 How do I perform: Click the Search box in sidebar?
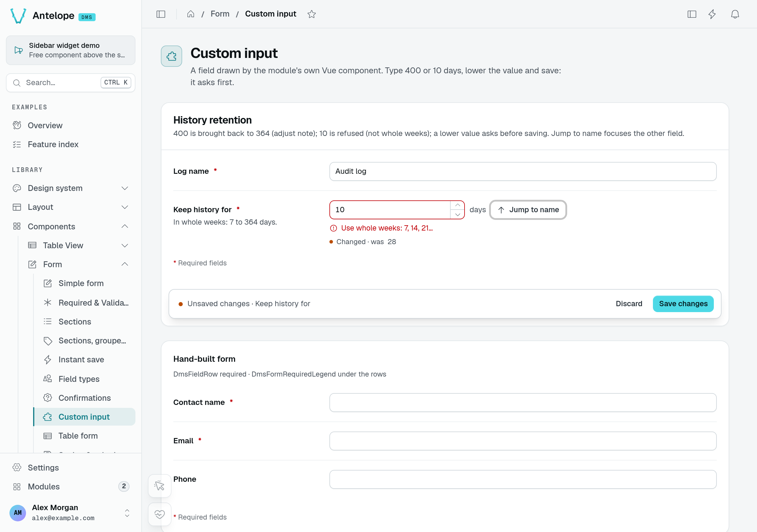point(71,82)
